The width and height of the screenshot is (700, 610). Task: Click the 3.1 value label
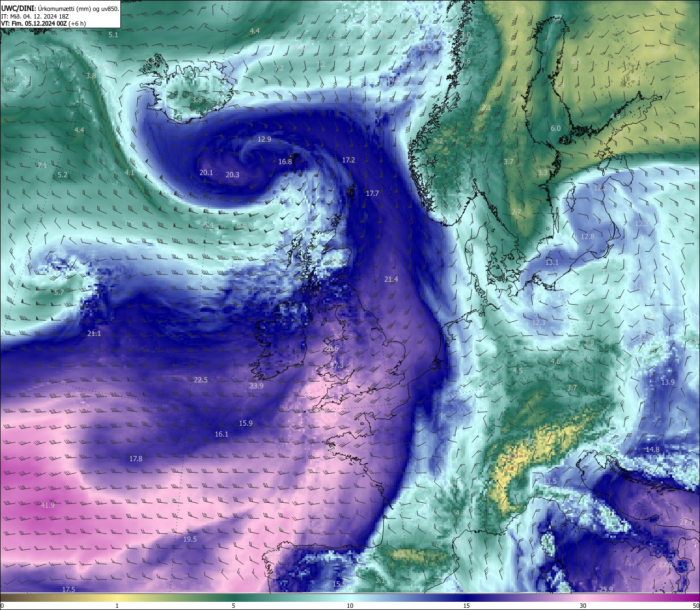(x=380, y=580)
